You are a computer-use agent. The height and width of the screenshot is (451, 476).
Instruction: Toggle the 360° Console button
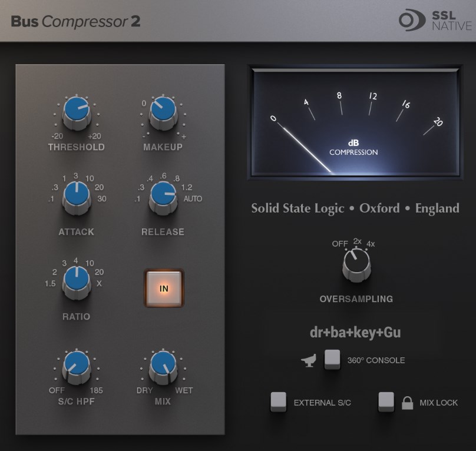coord(332,359)
